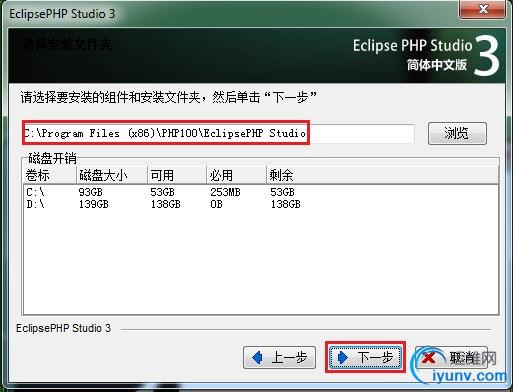Go back with the 上一步 button
513x392 pixels.
tap(279, 357)
